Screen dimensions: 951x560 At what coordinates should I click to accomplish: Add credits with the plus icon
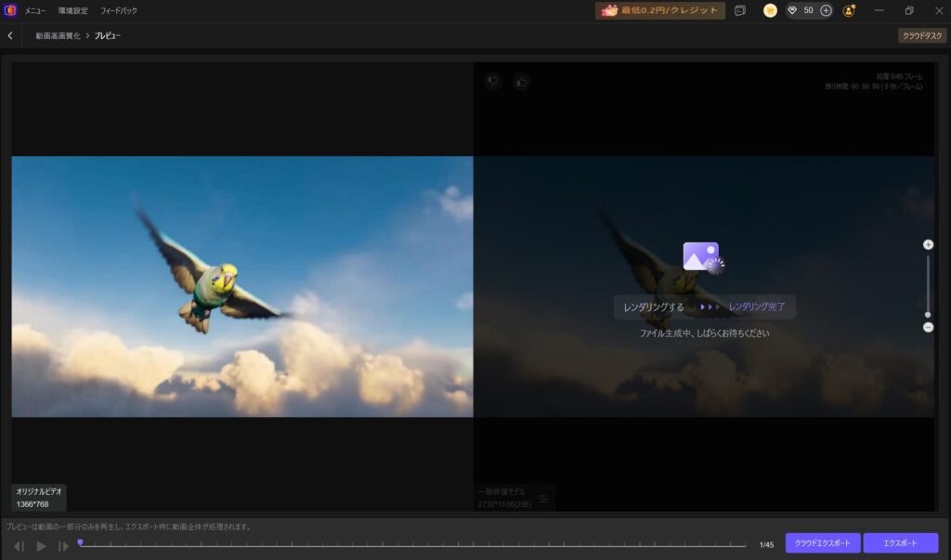click(826, 10)
